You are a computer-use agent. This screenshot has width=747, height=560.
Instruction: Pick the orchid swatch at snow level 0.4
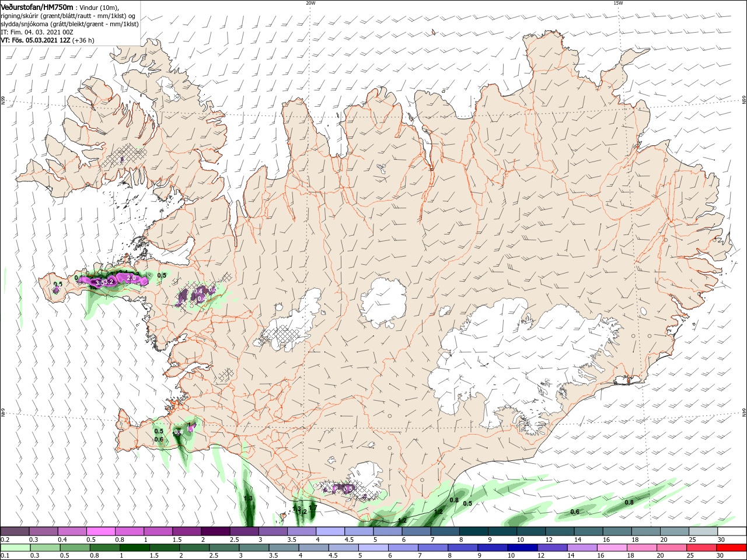72,531
